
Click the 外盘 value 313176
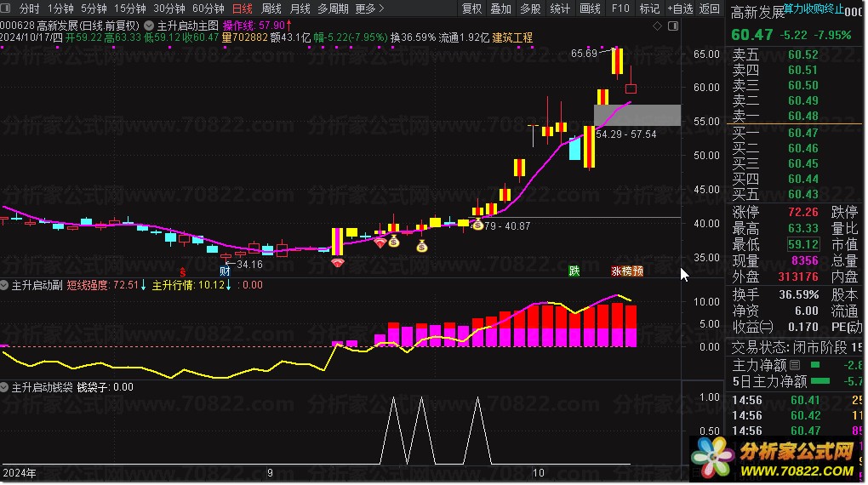(x=798, y=277)
